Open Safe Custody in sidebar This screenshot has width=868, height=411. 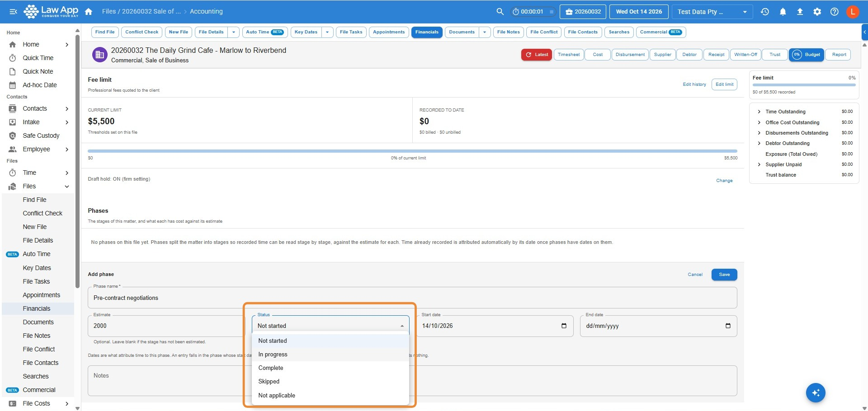(41, 135)
